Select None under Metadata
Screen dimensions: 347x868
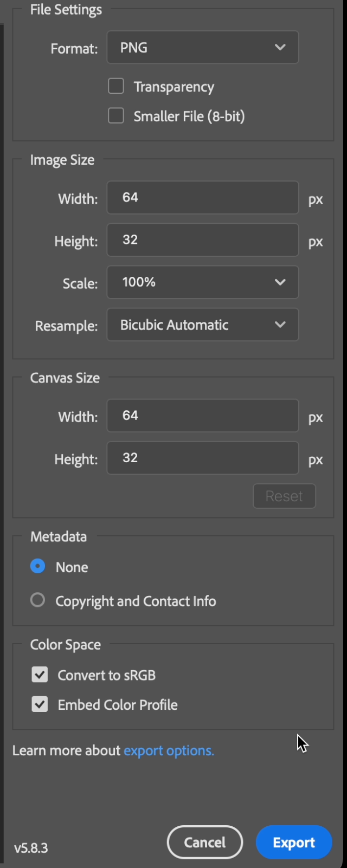[x=37, y=567]
